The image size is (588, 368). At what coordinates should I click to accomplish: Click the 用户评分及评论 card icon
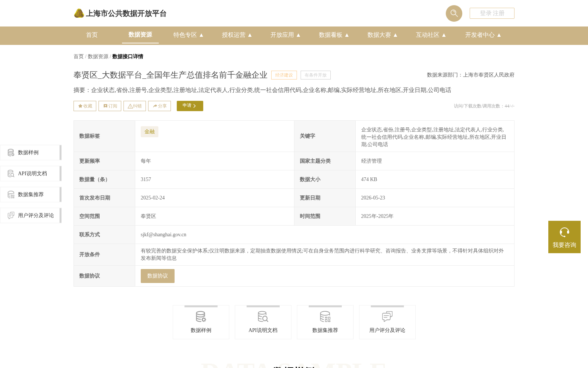click(x=387, y=316)
